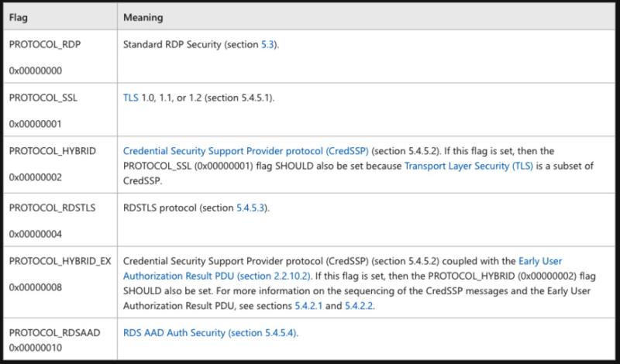620x364 pixels.
Task: Open Credential Security Support Provider protocol (CredSSP) link
Action: click(x=246, y=151)
